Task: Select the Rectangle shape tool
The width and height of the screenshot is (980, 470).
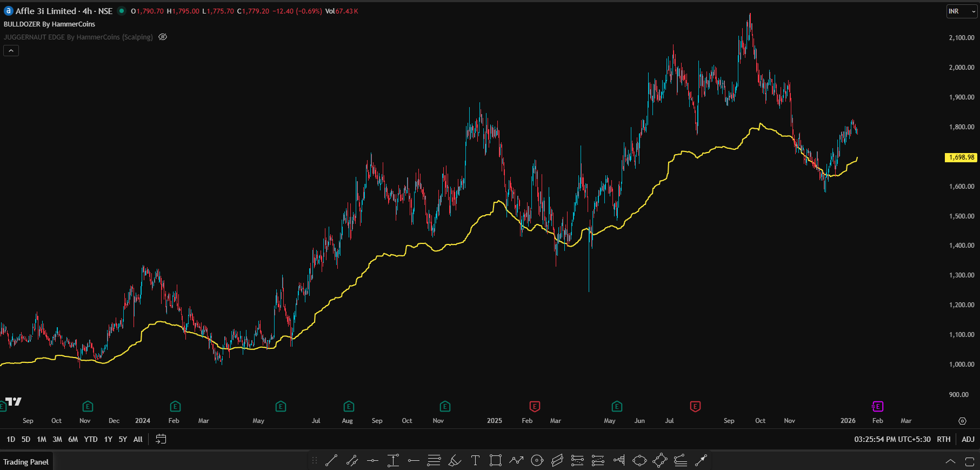Action: (x=495, y=460)
